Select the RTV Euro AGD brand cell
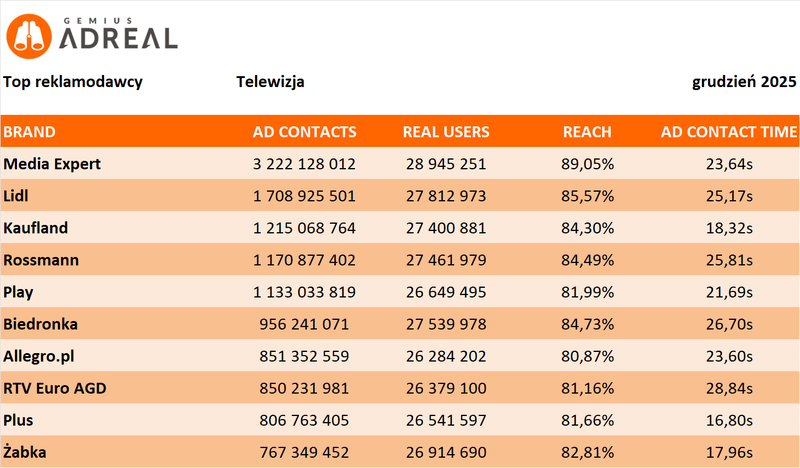This screenshot has height=468, width=800. (54, 389)
